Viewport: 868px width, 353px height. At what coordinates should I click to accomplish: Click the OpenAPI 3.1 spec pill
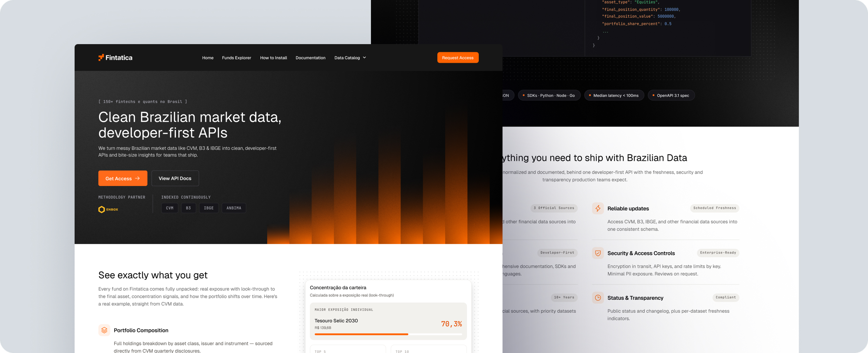click(671, 95)
